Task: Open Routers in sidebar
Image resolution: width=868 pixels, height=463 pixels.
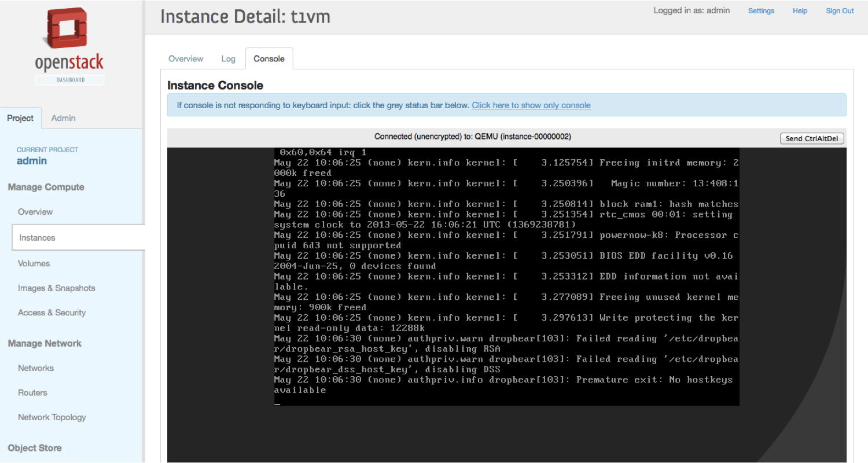Action: point(32,392)
